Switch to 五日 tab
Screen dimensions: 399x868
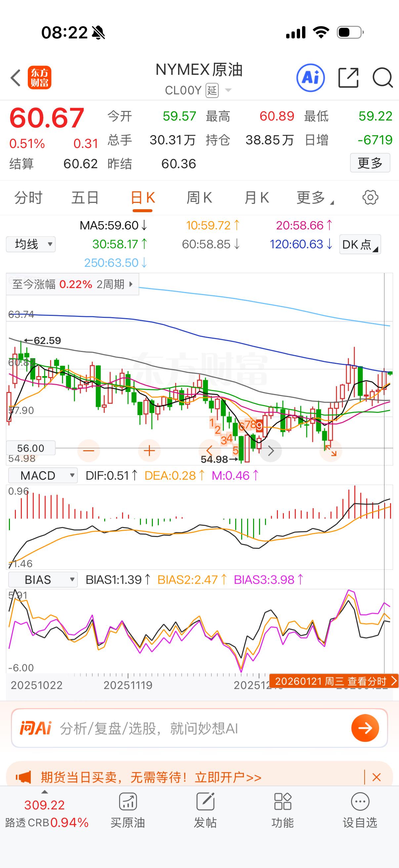pos(85,197)
